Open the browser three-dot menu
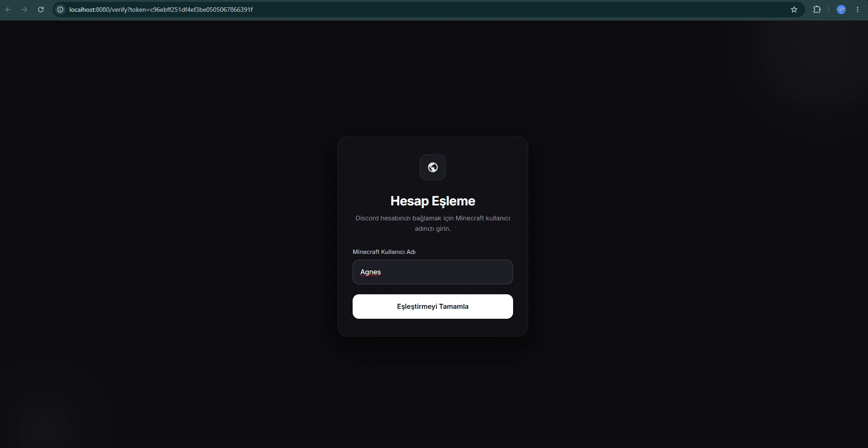868x448 pixels. tap(858, 10)
